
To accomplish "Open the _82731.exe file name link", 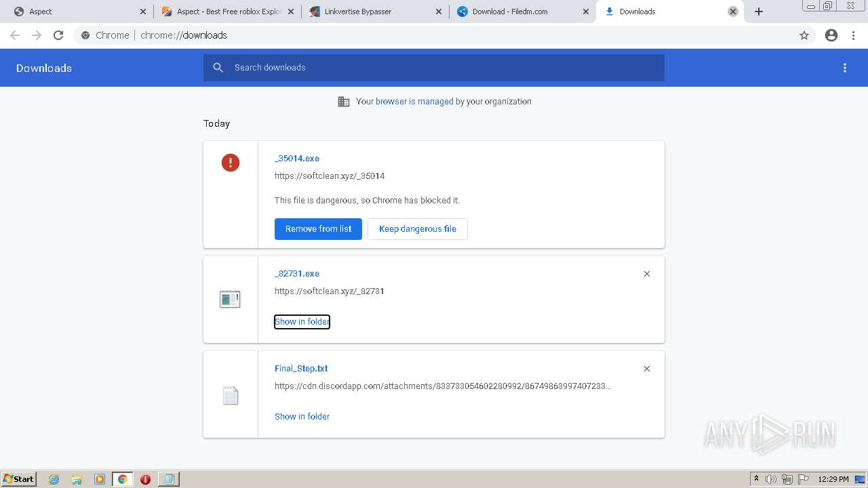I will pos(297,274).
